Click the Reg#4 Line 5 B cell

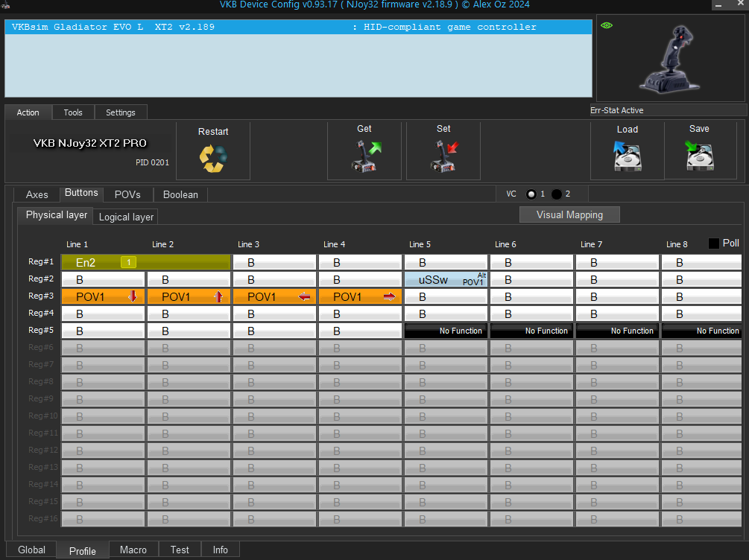(x=446, y=314)
